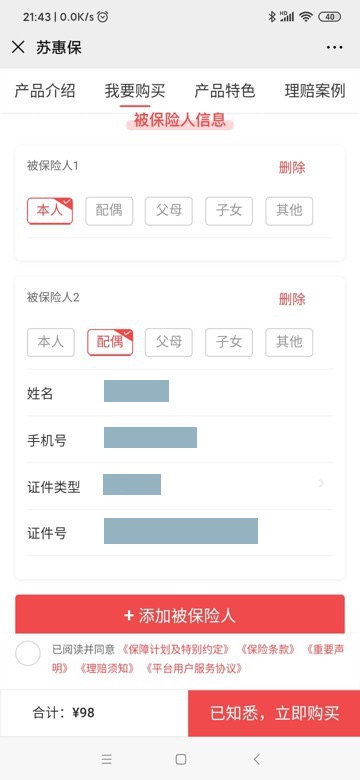
Task: Open the 《保险条款》 link
Action: tap(268, 650)
